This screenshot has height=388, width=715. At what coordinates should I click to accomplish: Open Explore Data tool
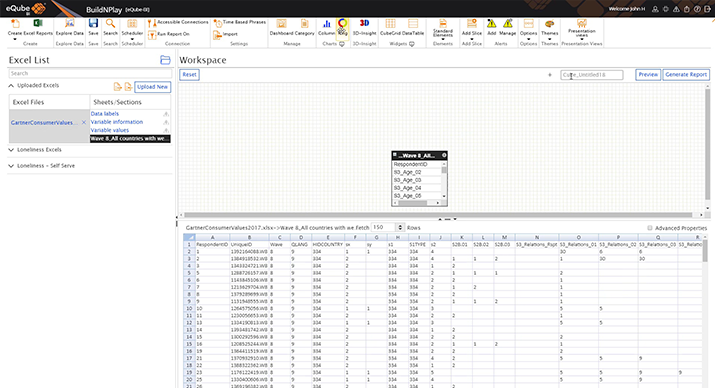[x=69, y=27]
